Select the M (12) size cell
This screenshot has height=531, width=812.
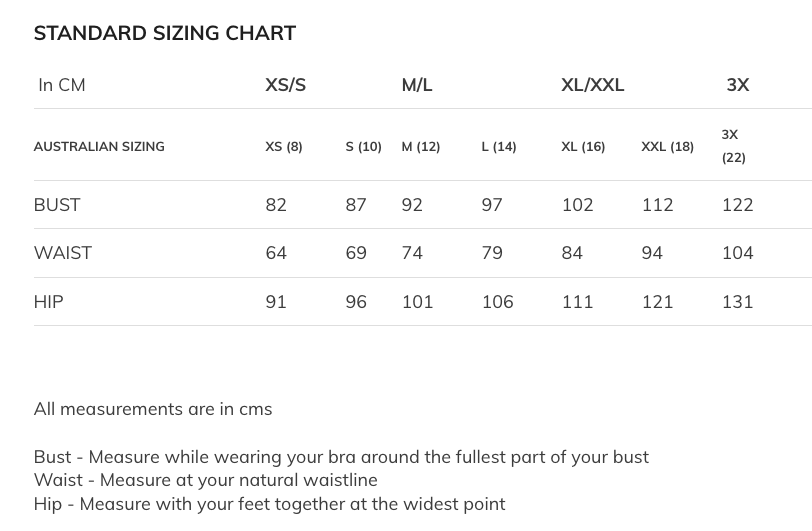coord(421,146)
